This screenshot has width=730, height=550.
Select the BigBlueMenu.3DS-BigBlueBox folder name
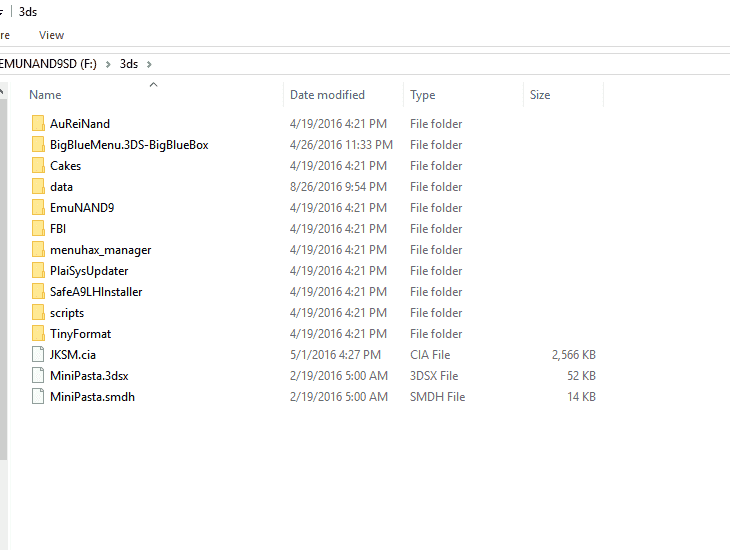click(x=129, y=145)
